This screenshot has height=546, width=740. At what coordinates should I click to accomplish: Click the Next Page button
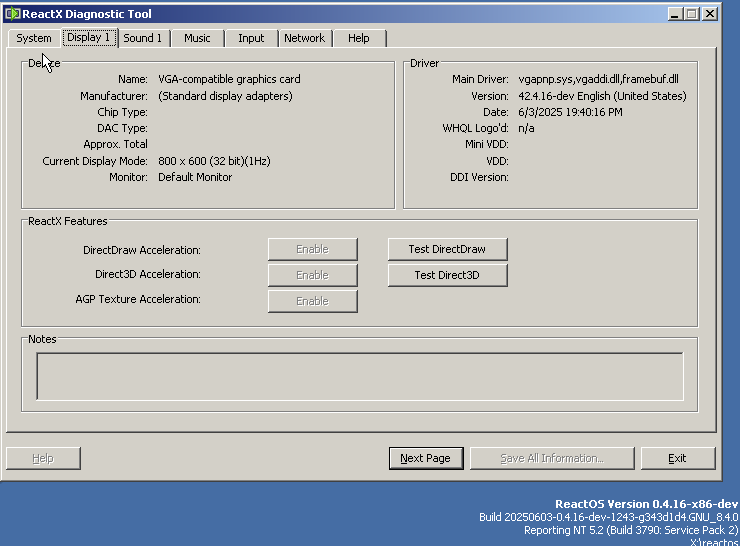(426, 458)
